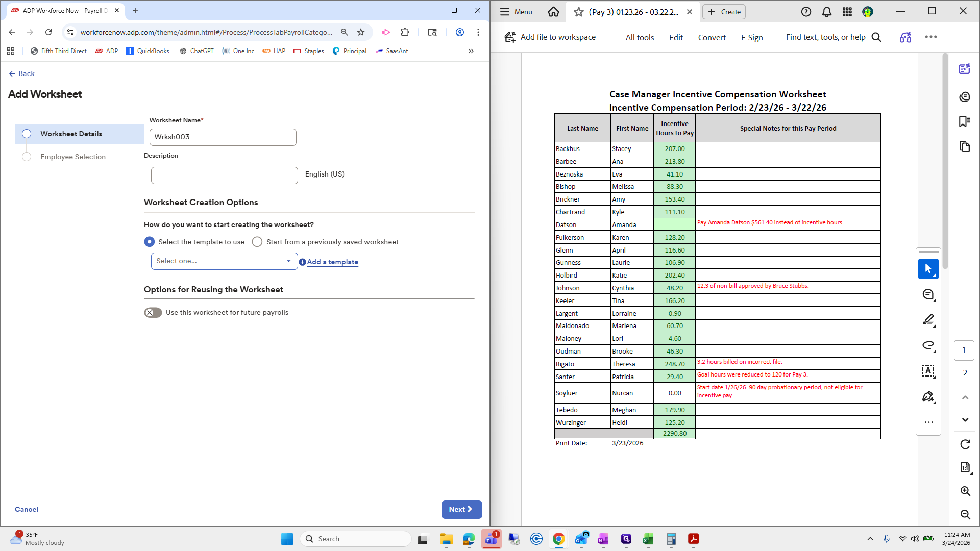Show hidden system tray icons
This screenshot has width=980, height=551.
(870, 539)
